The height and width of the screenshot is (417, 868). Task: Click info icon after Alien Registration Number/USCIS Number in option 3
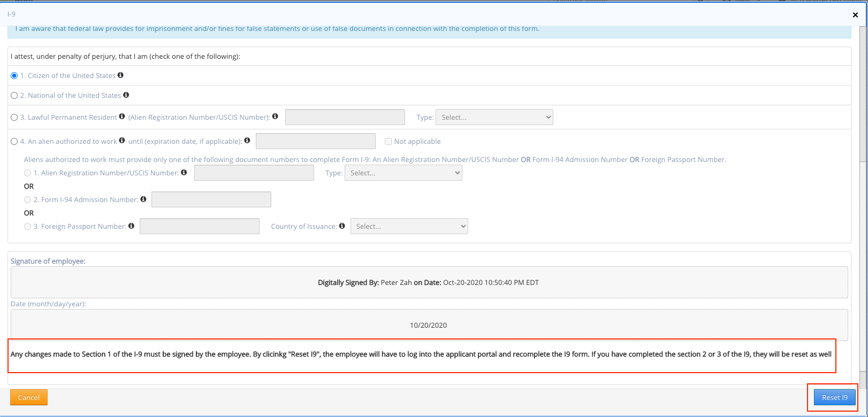click(x=275, y=117)
